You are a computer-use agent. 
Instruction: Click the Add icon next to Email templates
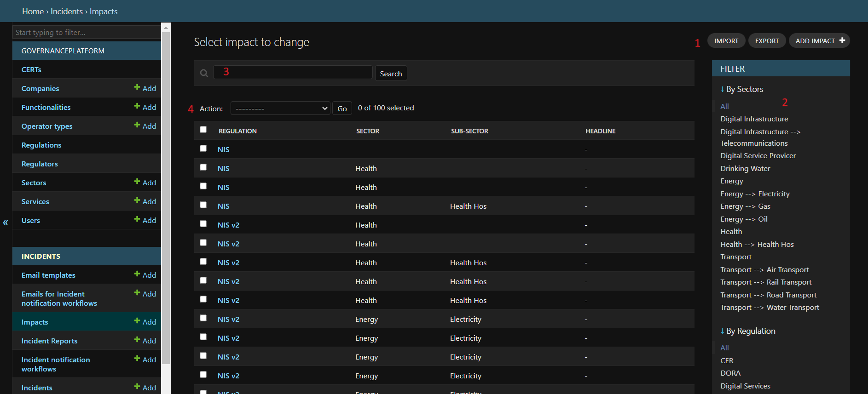pos(137,274)
